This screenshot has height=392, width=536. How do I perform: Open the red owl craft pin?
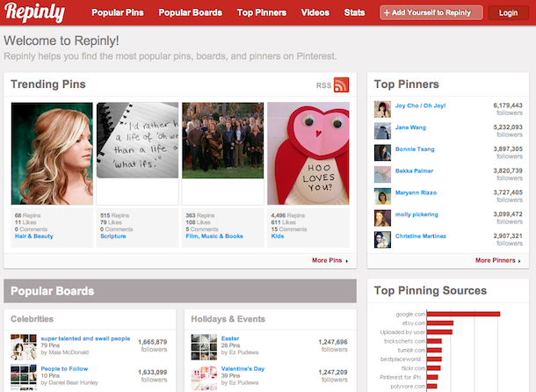(x=308, y=154)
